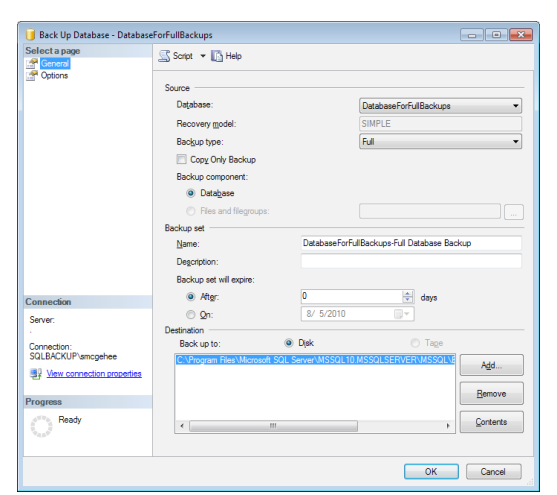Image resolution: width=557 pixels, height=495 pixels.
Task: Open the Backup type dropdown
Action: (440, 142)
